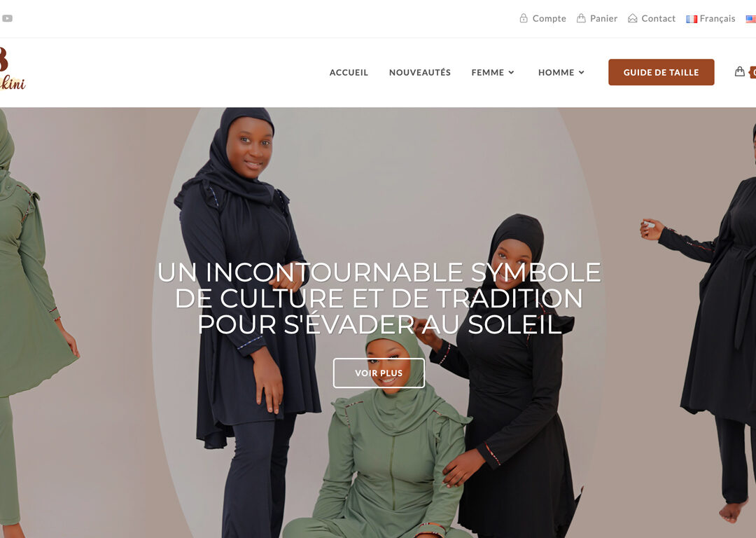Image resolution: width=756 pixels, height=538 pixels.
Task: Open the Nouveautés page
Action: tap(420, 72)
